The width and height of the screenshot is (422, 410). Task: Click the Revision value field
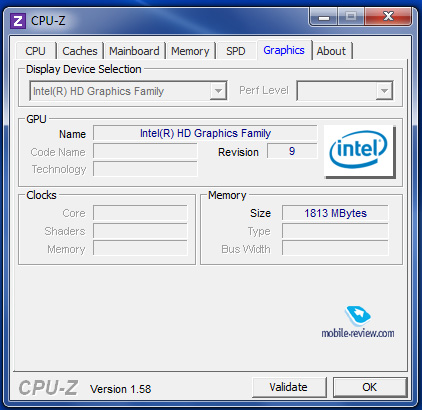292,151
